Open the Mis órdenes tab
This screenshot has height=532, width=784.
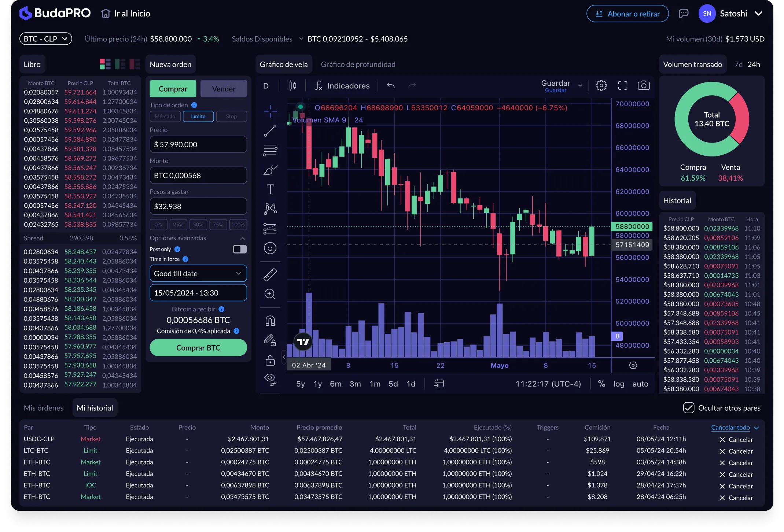(43, 407)
